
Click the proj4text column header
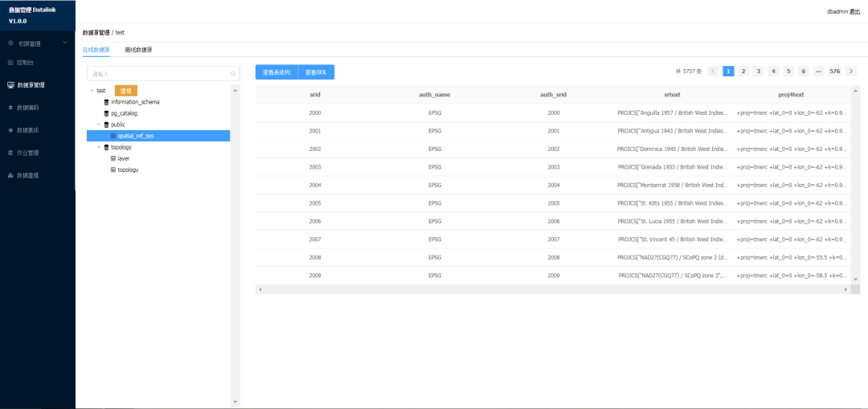791,95
